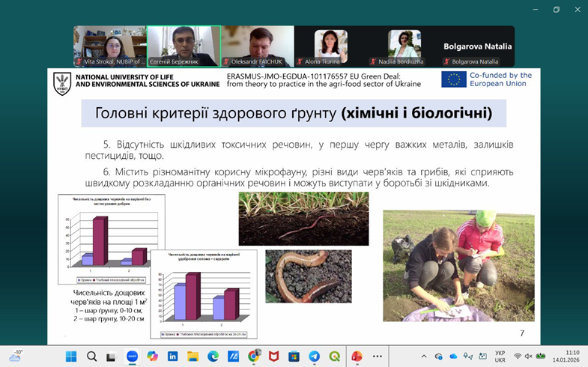Open Google Chrome in taskbar
The height and width of the screenshot is (367, 588).
pos(254,356)
